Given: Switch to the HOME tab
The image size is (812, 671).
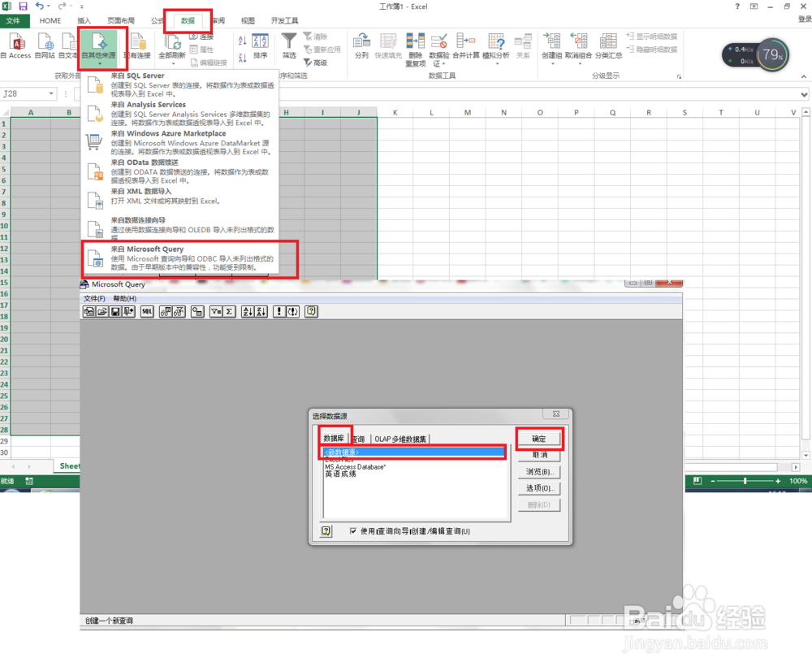Looking at the screenshot, I should coord(50,21).
